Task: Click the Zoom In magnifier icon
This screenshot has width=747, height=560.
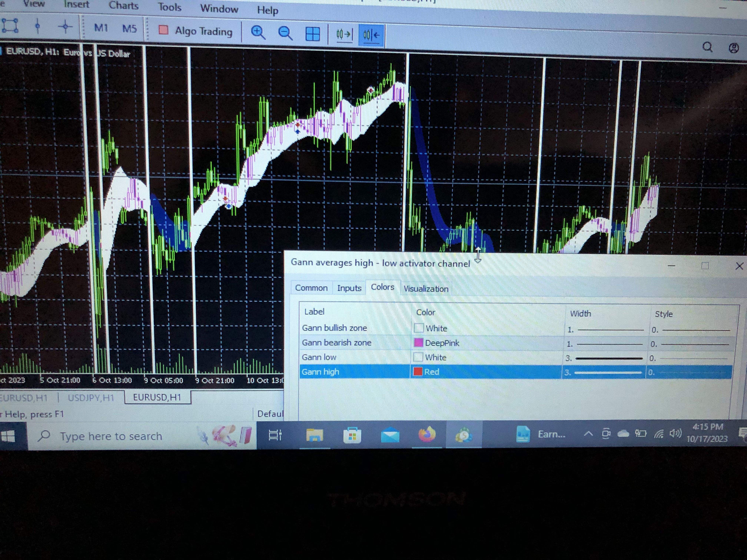Action: click(258, 33)
